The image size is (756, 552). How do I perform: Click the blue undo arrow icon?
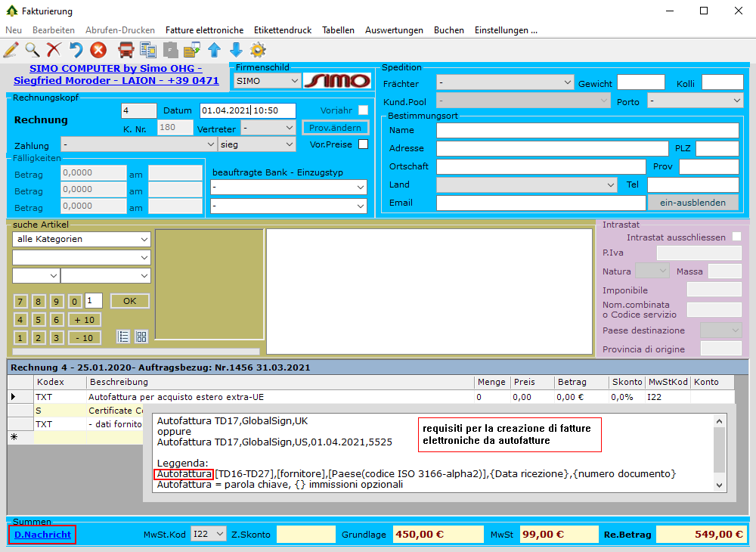pyautogui.click(x=76, y=50)
